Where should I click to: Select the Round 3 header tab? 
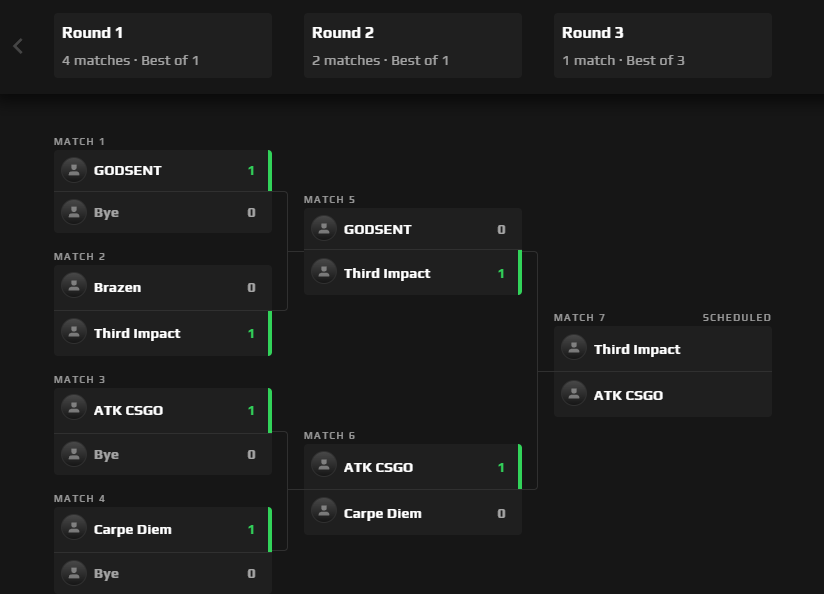tap(662, 46)
